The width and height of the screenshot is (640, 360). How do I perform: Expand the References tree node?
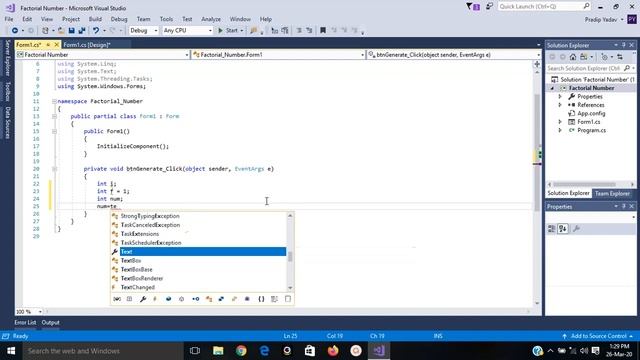560,105
